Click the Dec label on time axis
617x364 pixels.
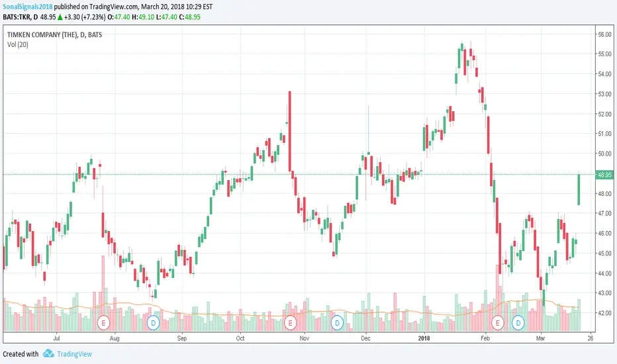pyautogui.click(x=365, y=338)
